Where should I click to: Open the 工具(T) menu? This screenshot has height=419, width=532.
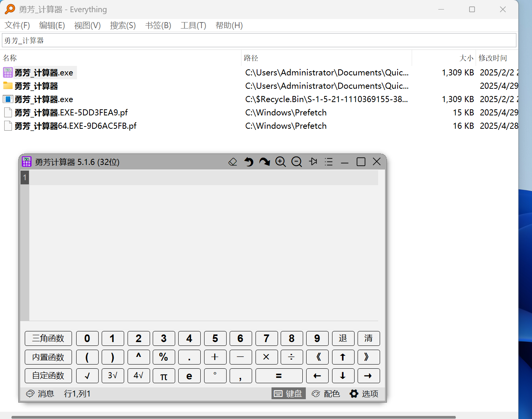[x=193, y=26]
